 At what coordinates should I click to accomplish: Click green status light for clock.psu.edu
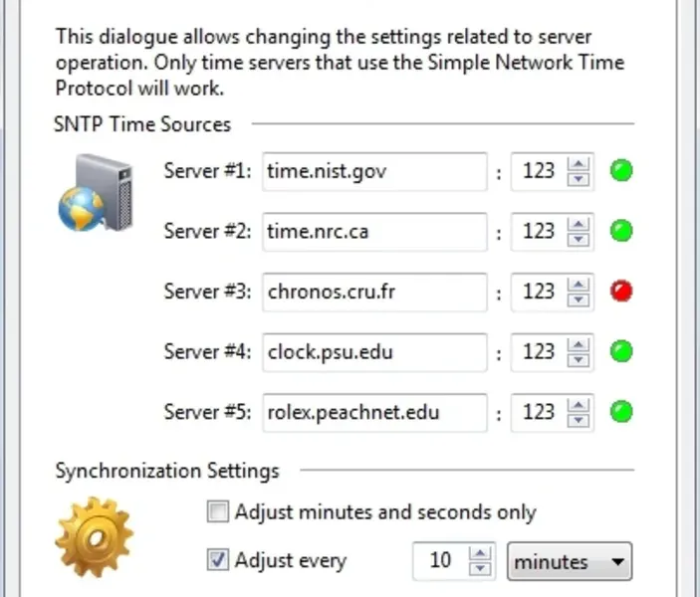coord(621,350)
